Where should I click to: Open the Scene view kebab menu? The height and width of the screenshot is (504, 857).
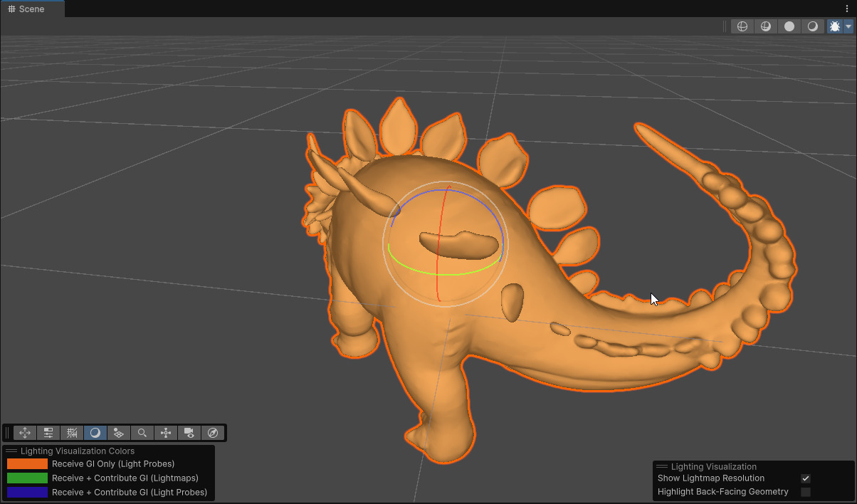click(x=847, y=9)
